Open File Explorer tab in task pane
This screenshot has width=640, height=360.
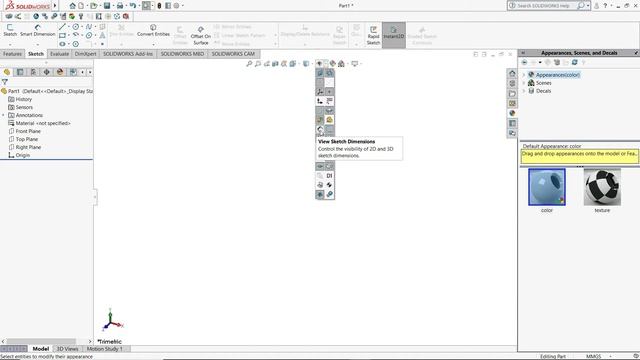(512, 93)
